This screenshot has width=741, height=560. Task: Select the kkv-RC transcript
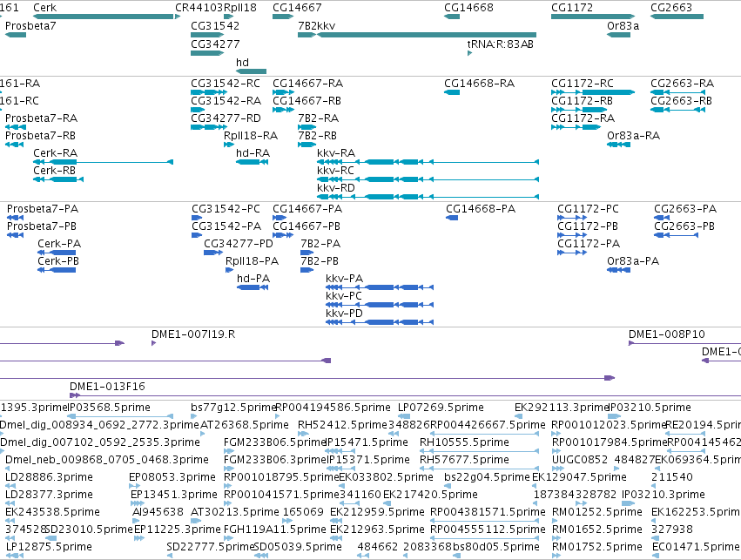pyautogui.click(x=428, y=179)
